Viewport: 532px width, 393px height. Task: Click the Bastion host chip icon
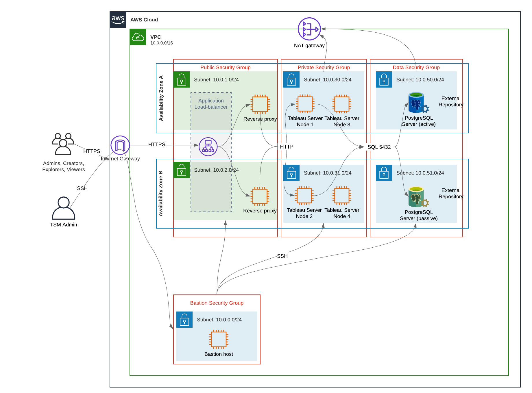pos(219,339)
